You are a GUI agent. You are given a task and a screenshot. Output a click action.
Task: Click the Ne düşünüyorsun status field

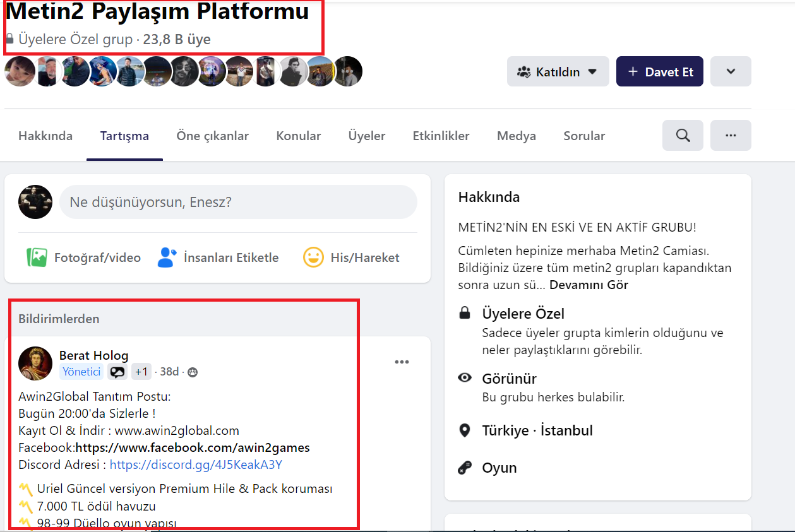point(238,202)
